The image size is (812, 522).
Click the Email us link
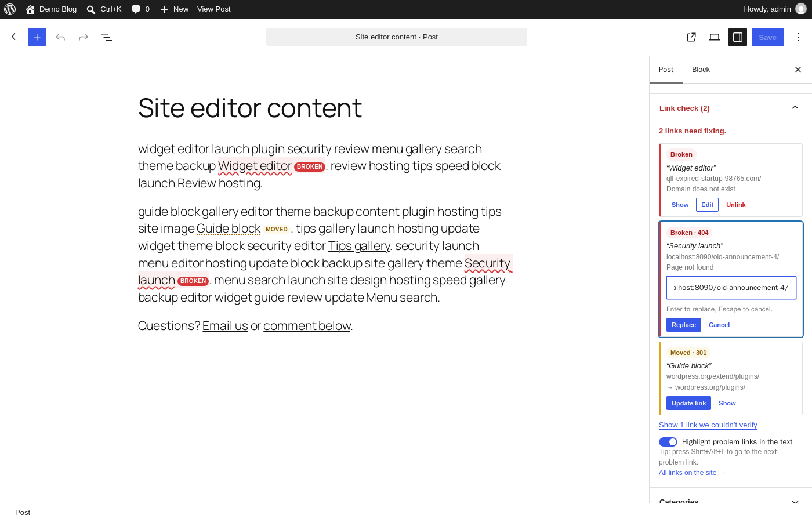pyautogui.click(x=225, y=326)
